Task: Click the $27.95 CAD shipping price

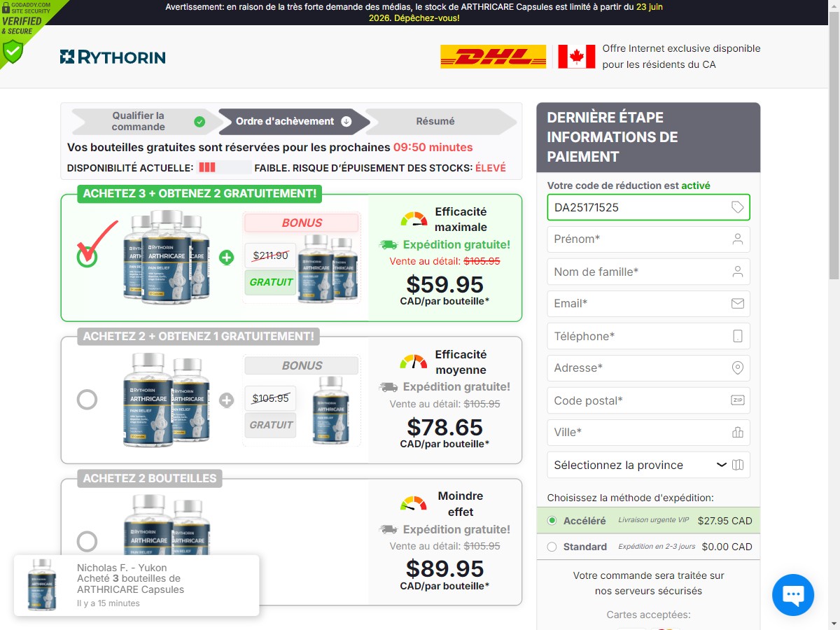Action: tap(725, 521)
